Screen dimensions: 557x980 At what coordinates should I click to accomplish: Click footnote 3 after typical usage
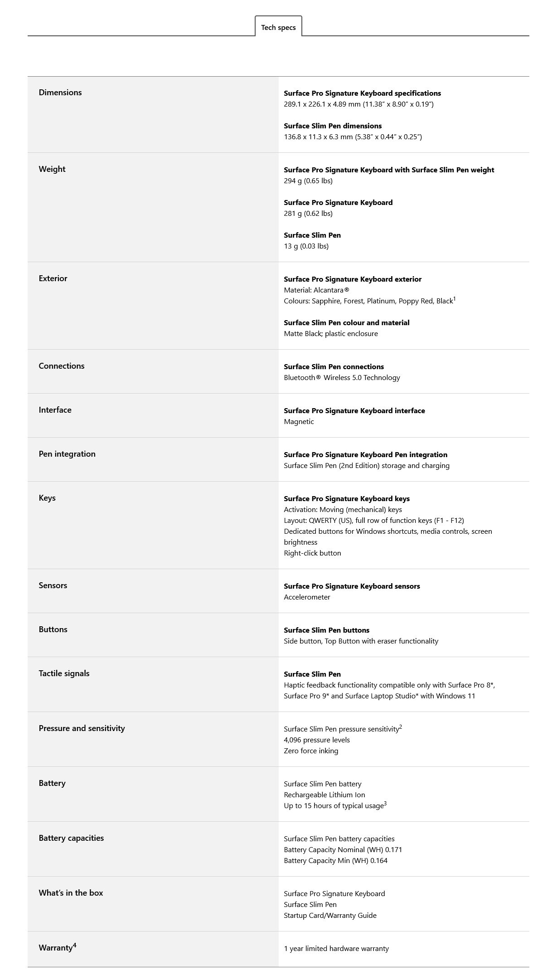tap(385, 804)
